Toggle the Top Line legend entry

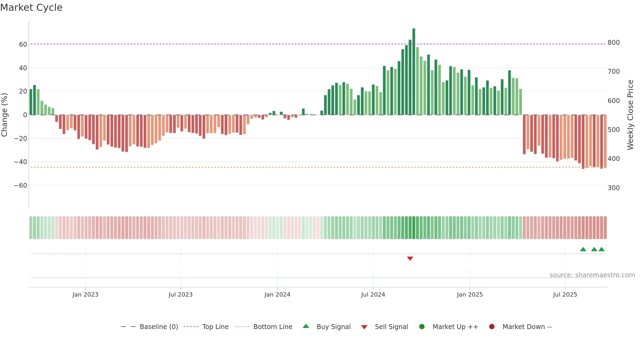point(206,327)
